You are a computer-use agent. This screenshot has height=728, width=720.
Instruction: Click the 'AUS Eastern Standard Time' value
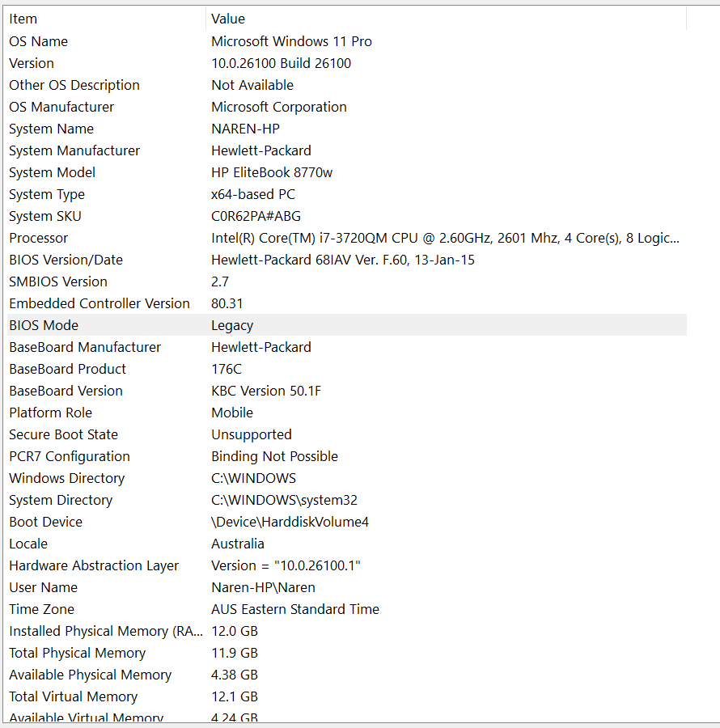point(295,608)
